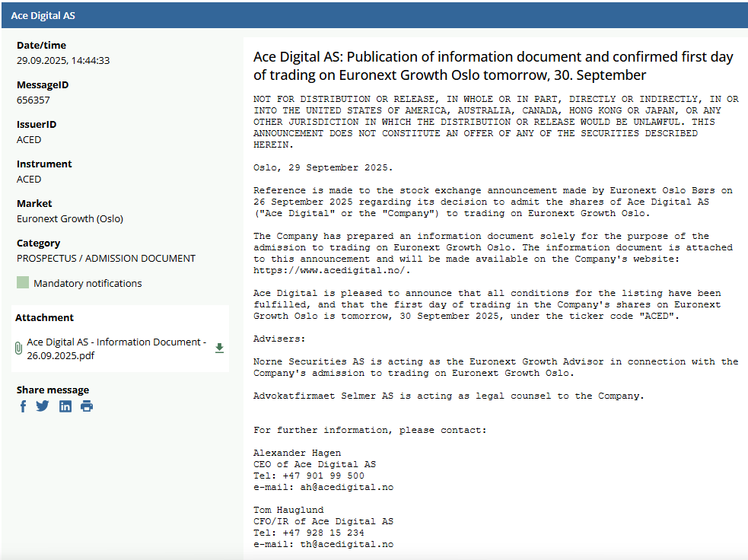This screenshot has height=560, width=748.
Task: Click the Attachment section heading
Action: 44,318
